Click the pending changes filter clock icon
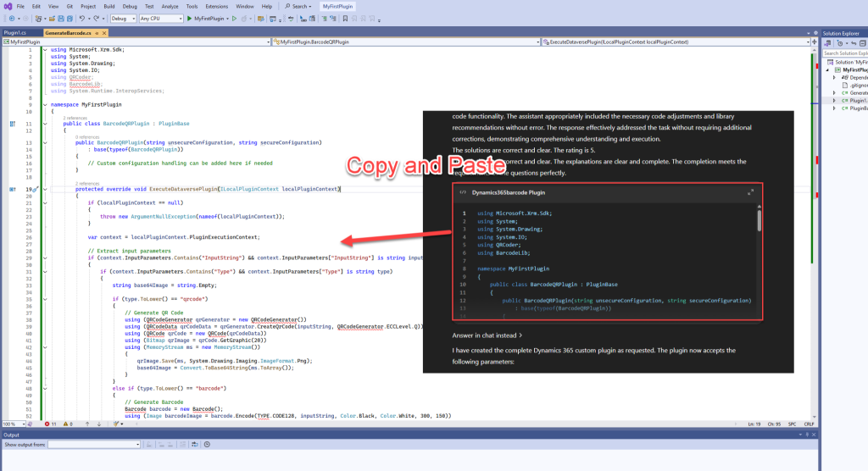The width and height of the screenshot is (868, 471). pyautogui.click(x=840, y=43)
